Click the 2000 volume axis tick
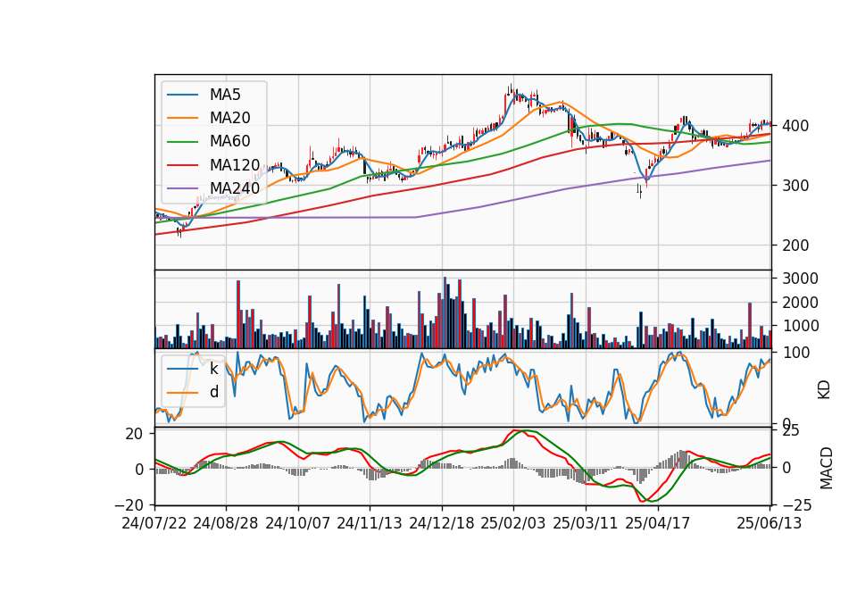Screen dimensions: 857x616 [x=800, y=303]
